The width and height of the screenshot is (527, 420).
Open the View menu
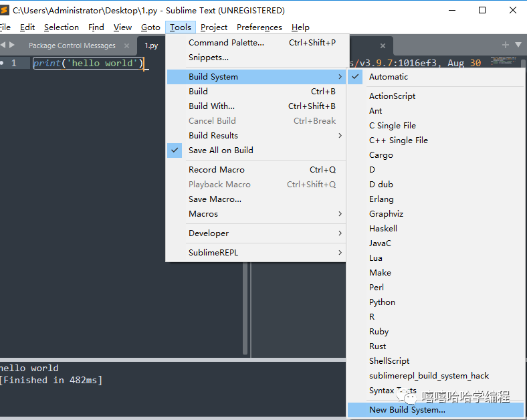[x=122, y=27]
